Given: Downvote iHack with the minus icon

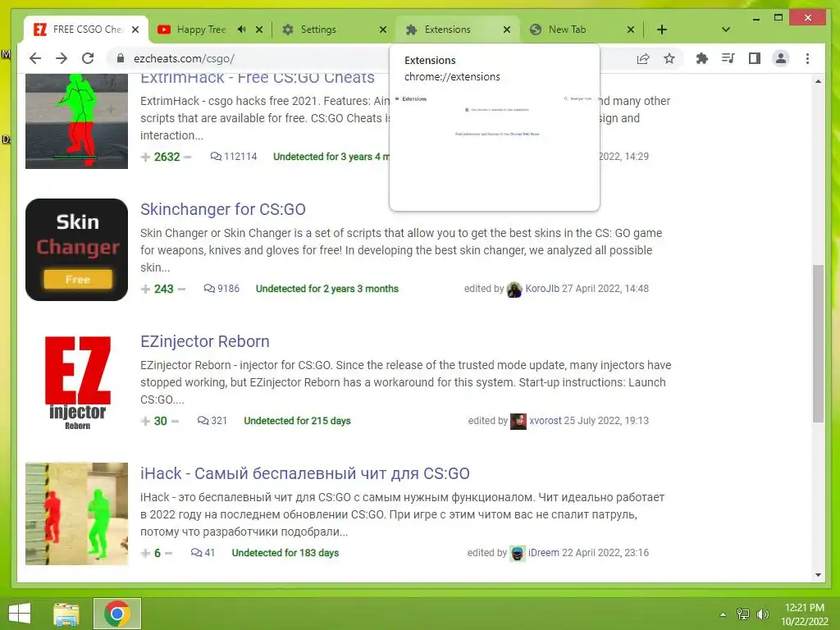Looking at the screenshot, I should pyautogui.click(x=168, y=554).
